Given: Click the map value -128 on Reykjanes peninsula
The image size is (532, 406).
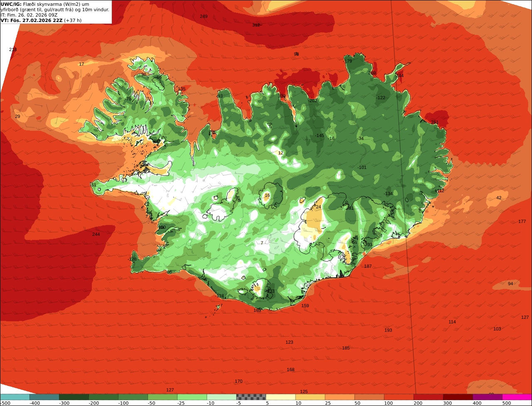Looking at the screenshot, I should pyautogui.click(x=132, y=259).
